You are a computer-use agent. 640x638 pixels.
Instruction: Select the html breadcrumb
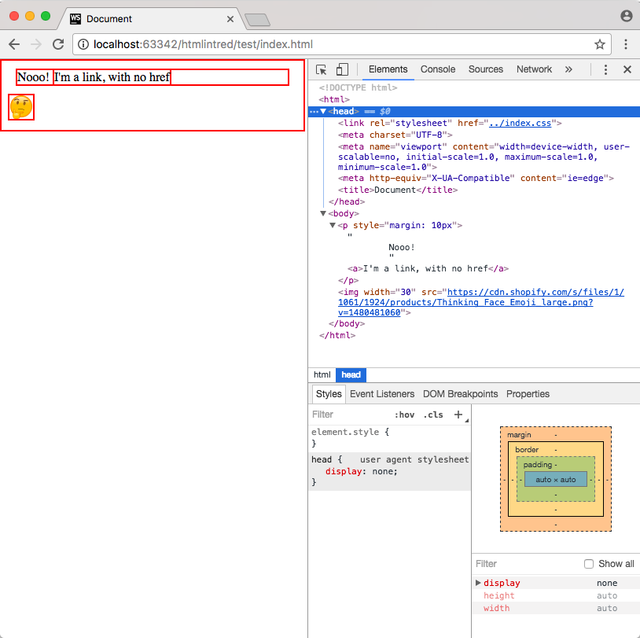click(x=322, y=375)
